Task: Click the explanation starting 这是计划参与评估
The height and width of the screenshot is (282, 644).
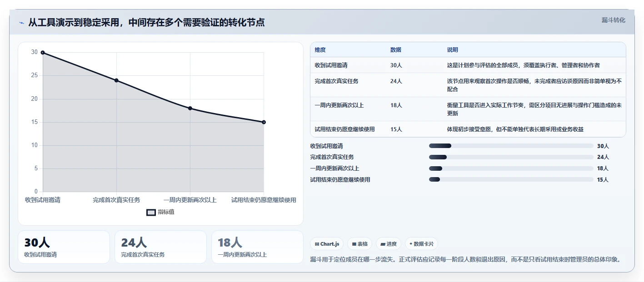Action: 523,65
